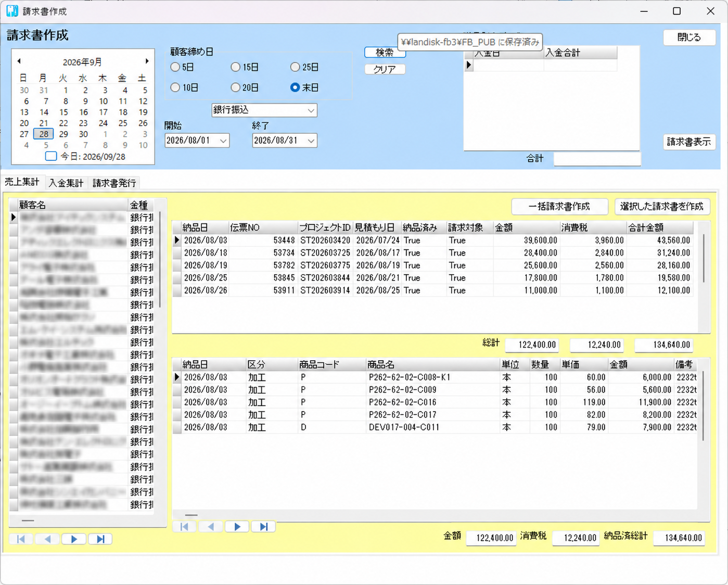728x585 pixels.
Task: Click the 合計 total field in payment panel
Action: pyautogui.click(x=597, y=159)
